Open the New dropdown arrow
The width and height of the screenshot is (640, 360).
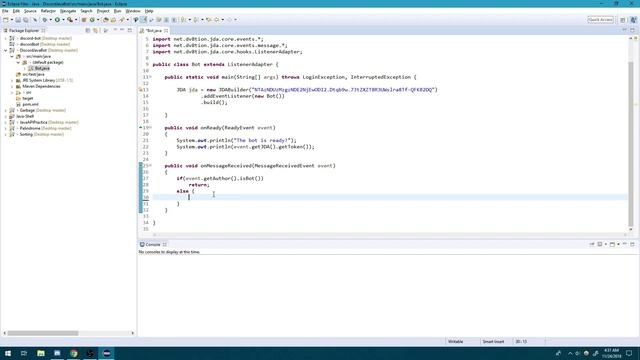coord(11,20)
